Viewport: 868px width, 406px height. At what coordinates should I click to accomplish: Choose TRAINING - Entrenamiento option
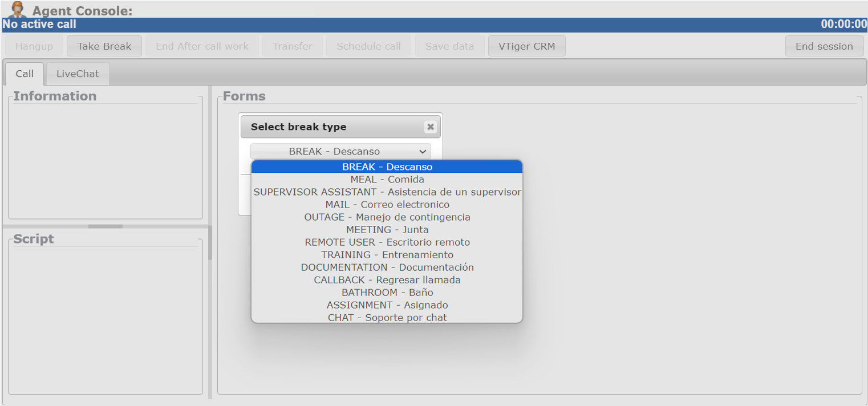pos(387,255)
